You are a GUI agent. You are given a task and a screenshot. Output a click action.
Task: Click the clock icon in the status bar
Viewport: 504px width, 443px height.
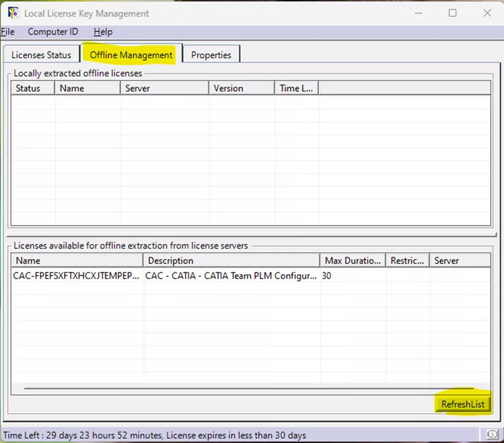[x=492, y=435]
